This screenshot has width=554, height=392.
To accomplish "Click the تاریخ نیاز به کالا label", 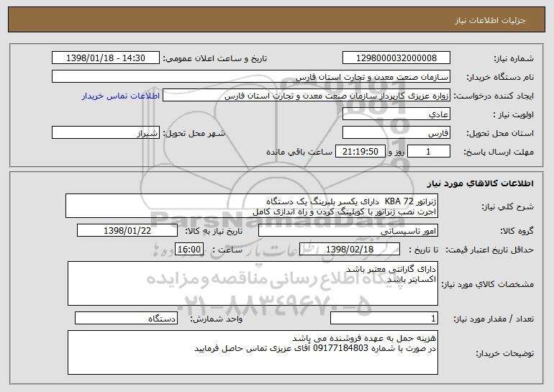I will [x=214, y=231].
